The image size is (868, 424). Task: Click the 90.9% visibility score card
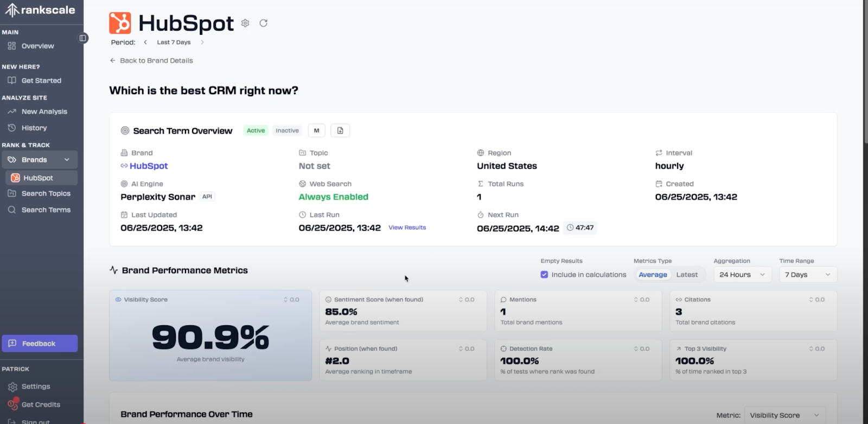(x=210, y=336)
